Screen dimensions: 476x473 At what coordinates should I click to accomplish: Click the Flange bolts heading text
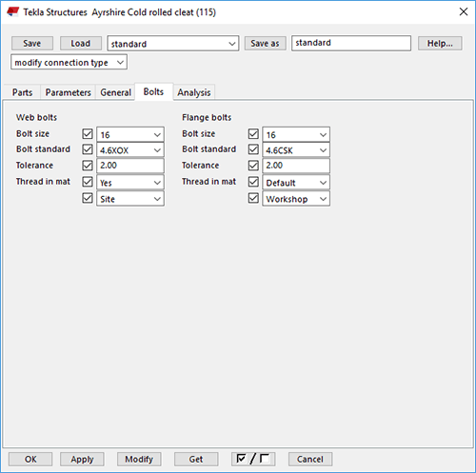tap(207, 117)
